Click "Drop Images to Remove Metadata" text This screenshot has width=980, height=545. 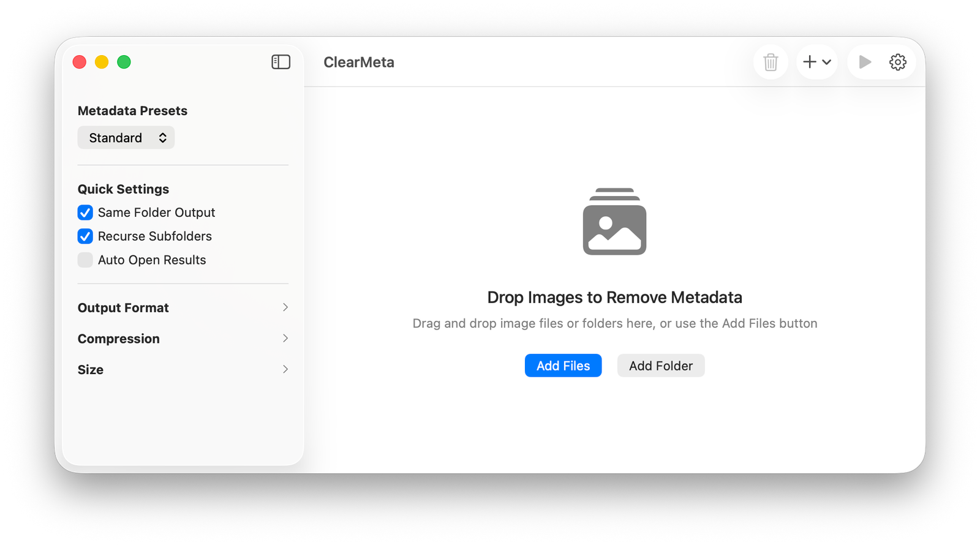614,297
